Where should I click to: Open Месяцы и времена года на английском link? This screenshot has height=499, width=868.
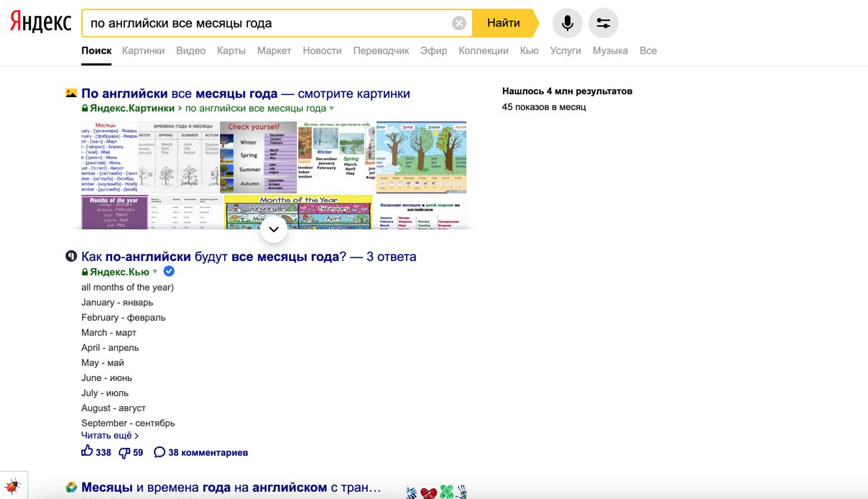[231, 487]
